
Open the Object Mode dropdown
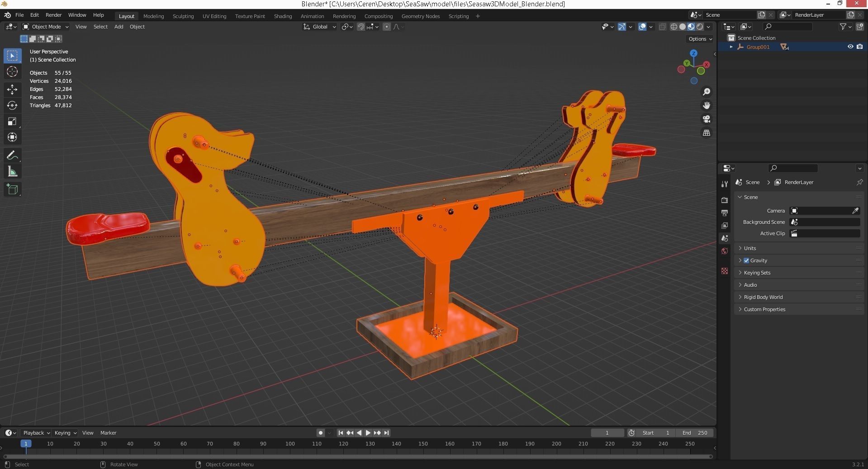(x=46, y=27)
